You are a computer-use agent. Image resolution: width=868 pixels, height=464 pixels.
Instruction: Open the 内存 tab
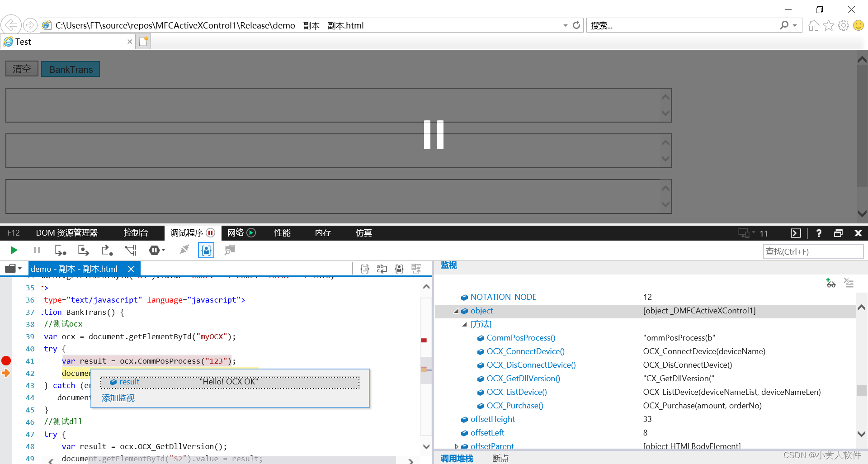point(323,233)
